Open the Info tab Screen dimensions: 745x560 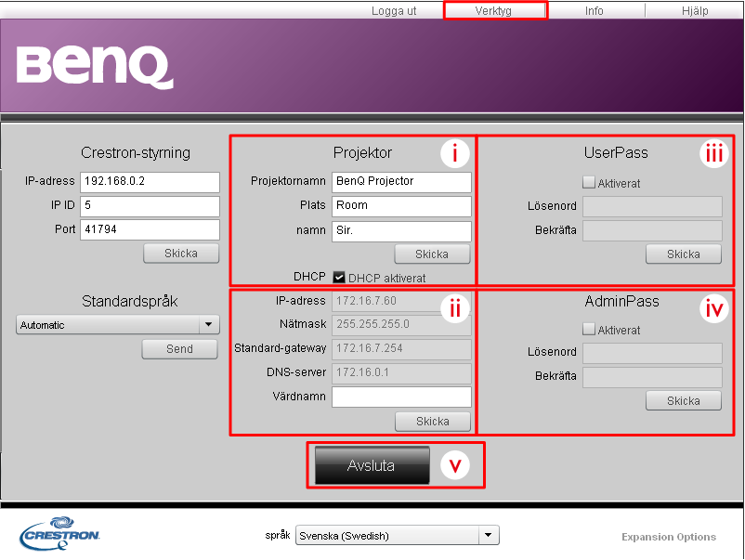[594, 10]
